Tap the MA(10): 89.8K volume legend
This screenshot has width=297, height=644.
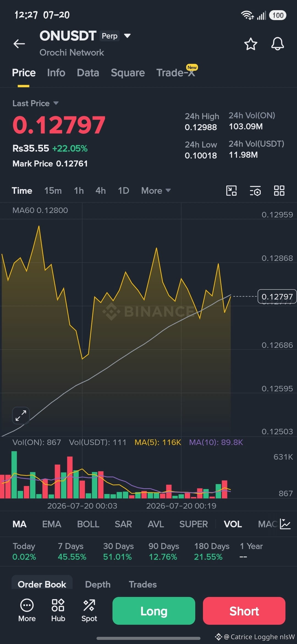pos(216,442)
